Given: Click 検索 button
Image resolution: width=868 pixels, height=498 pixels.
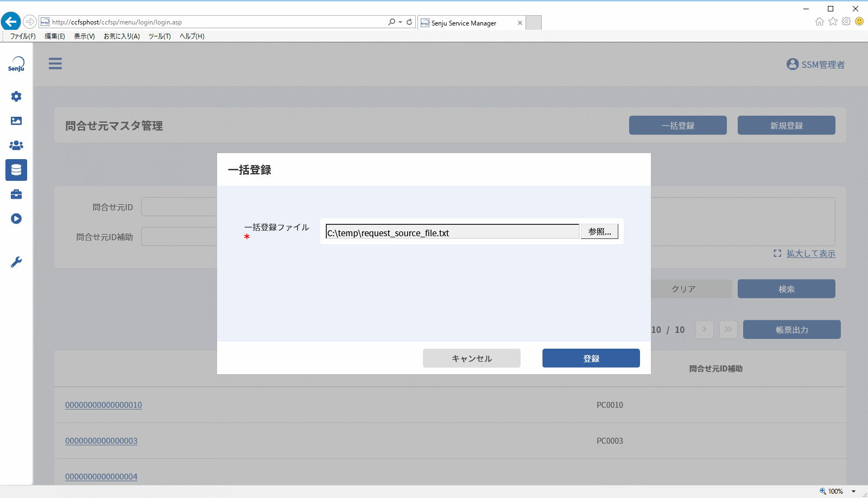Looking at the screenshot, I should (787, 289).
